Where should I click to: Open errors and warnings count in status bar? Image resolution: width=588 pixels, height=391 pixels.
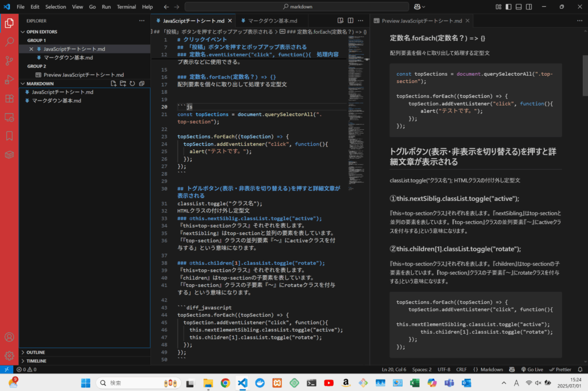tap(26, 369)
